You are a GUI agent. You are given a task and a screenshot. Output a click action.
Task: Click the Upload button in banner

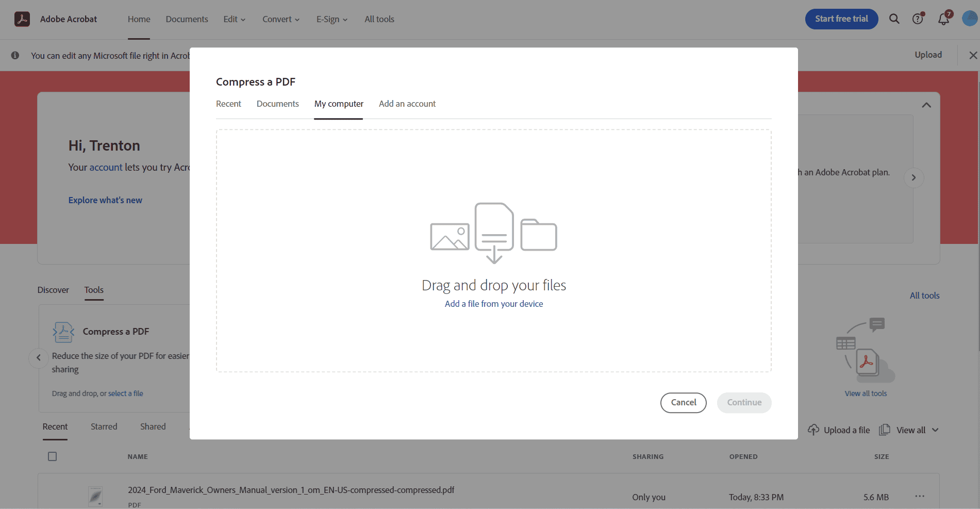click(928, 55)
